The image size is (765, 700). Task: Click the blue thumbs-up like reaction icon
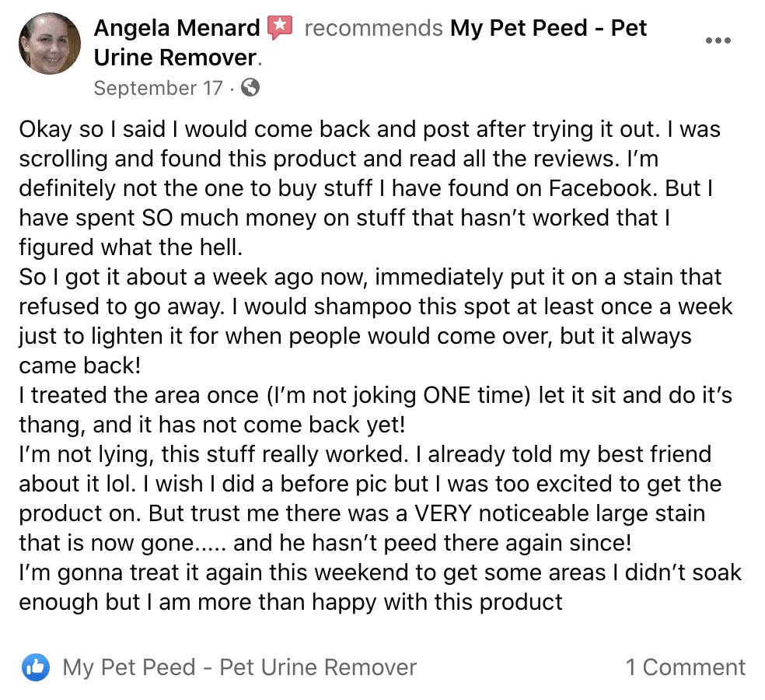(x=36, y=667)
